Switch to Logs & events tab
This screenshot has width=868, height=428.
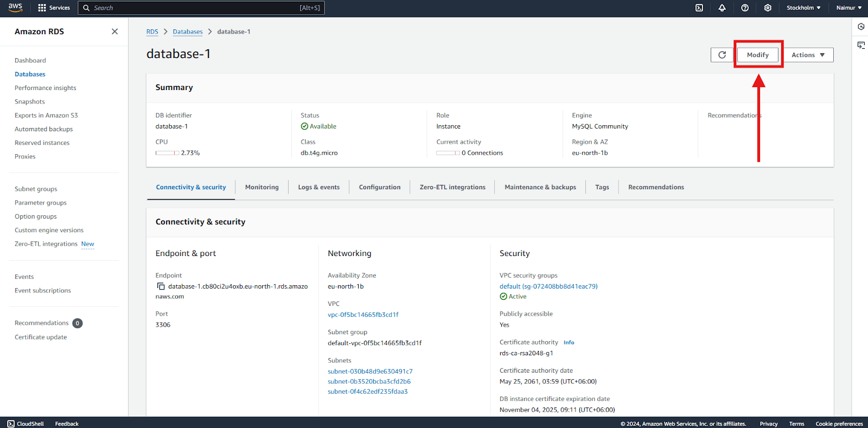click(x=319, y=187)
